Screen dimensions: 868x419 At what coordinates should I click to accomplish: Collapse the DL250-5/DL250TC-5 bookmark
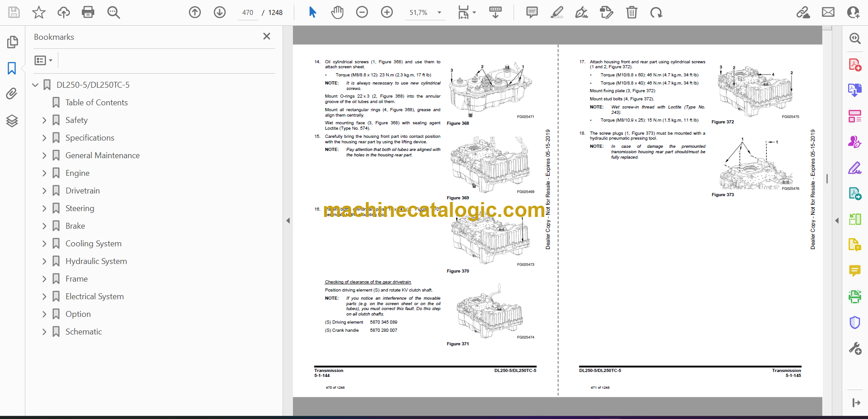point(35,85)
